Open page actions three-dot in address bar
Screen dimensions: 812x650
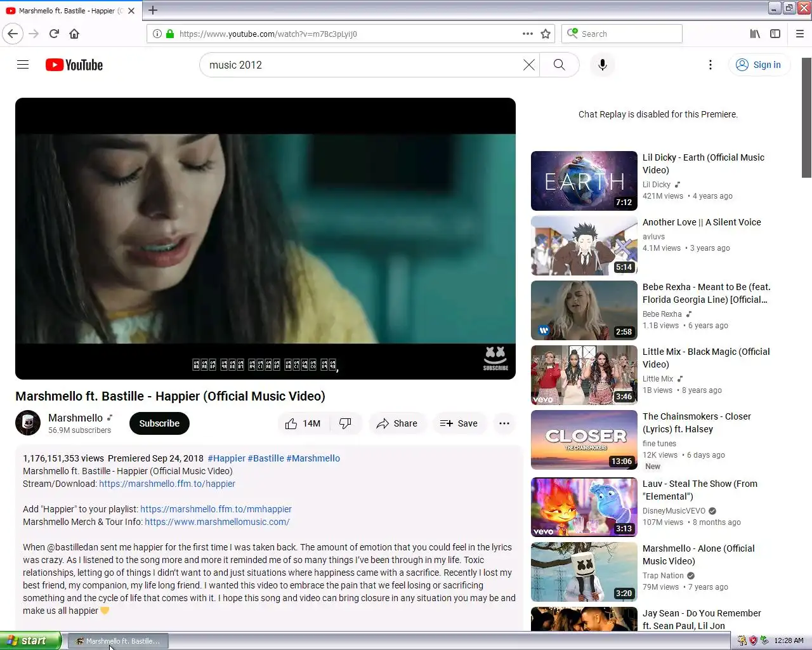tap(528, 34)
